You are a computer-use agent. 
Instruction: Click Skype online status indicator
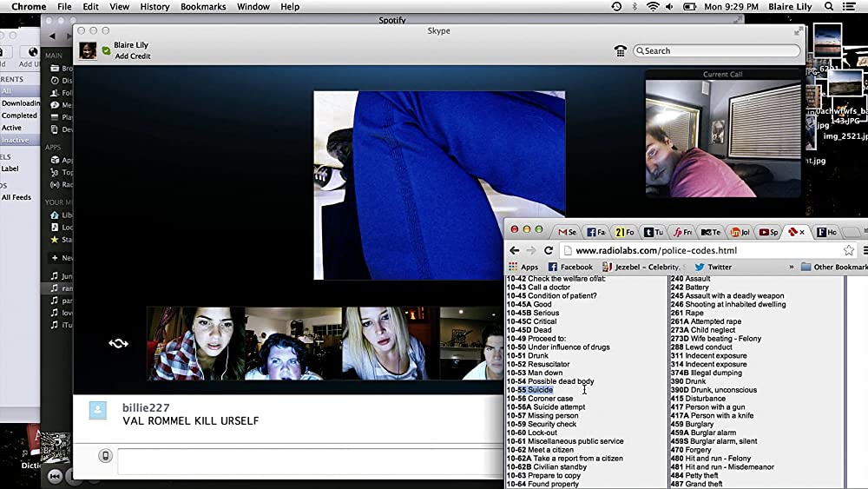[106, 51]
